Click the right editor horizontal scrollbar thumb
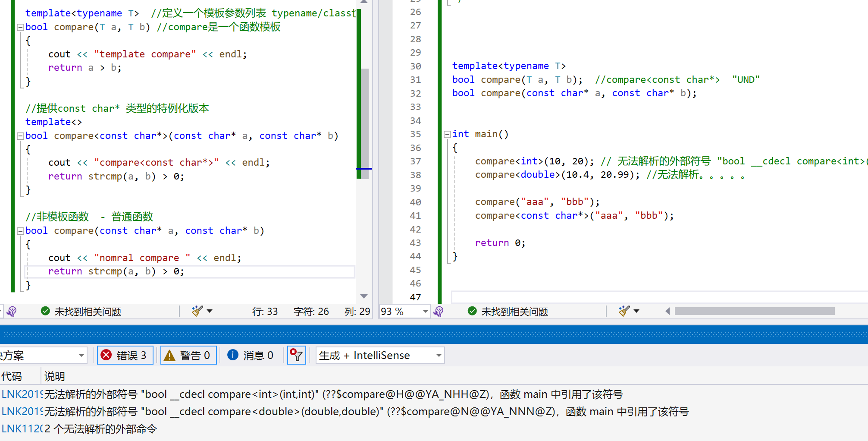Screen dimensions: 868x441 pos(755,311)
